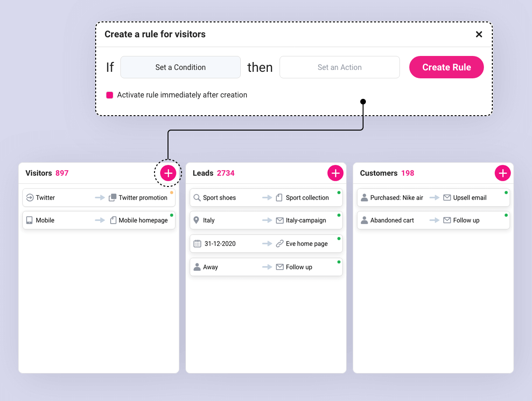The width and height of the screenshot is (532, 401).
Task: Select the Sport collection action text
Action: (308, 198)
